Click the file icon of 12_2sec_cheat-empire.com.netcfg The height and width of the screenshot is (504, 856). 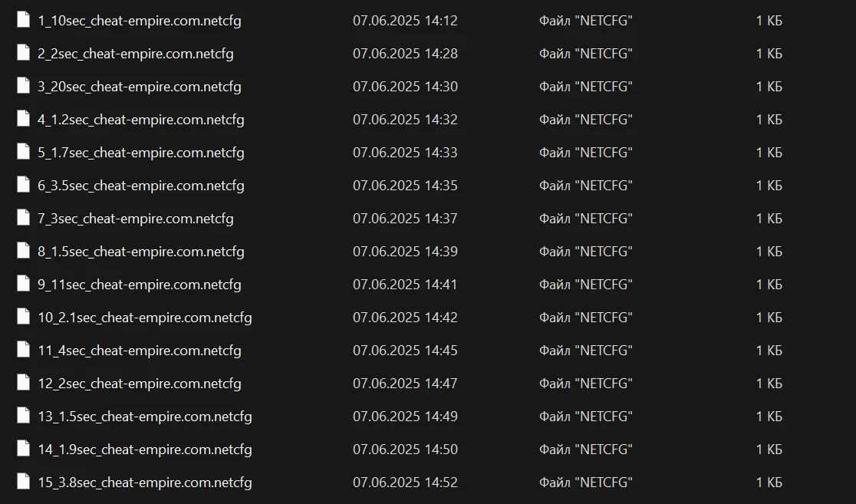pyautogui.click(x=23, y=384)
